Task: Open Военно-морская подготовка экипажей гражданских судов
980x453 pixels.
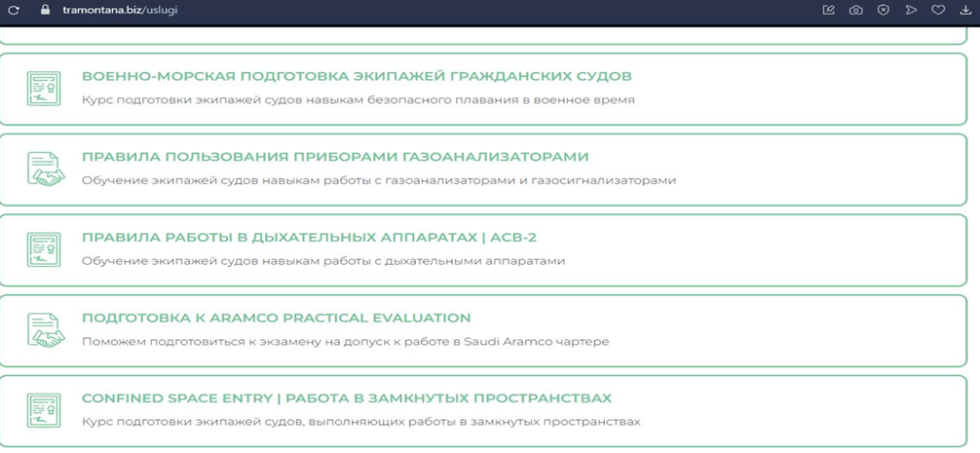Action: point(357,76)
